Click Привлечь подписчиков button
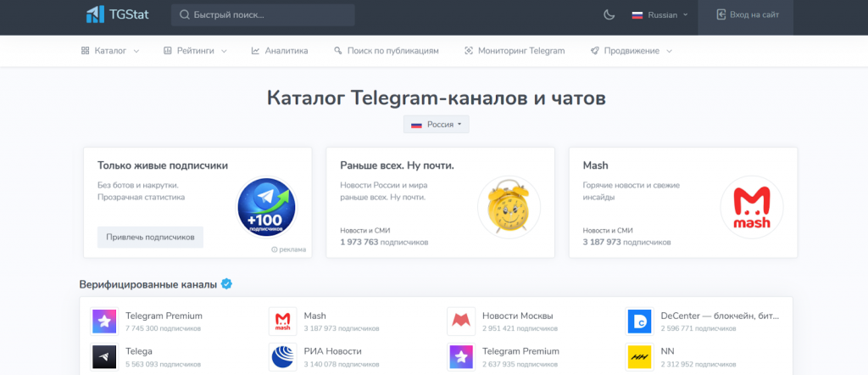868x375 pixels. tap(151, 237)
